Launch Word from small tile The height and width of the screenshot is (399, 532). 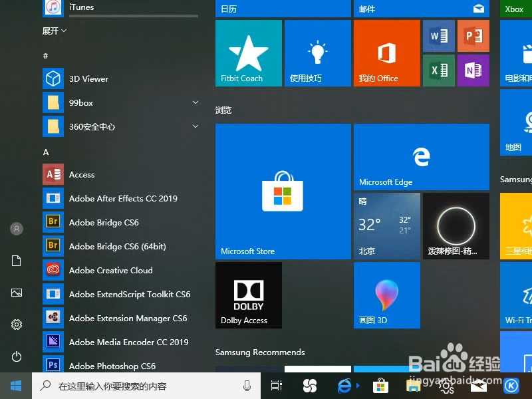pyautogui.click(x=439, y=36)
